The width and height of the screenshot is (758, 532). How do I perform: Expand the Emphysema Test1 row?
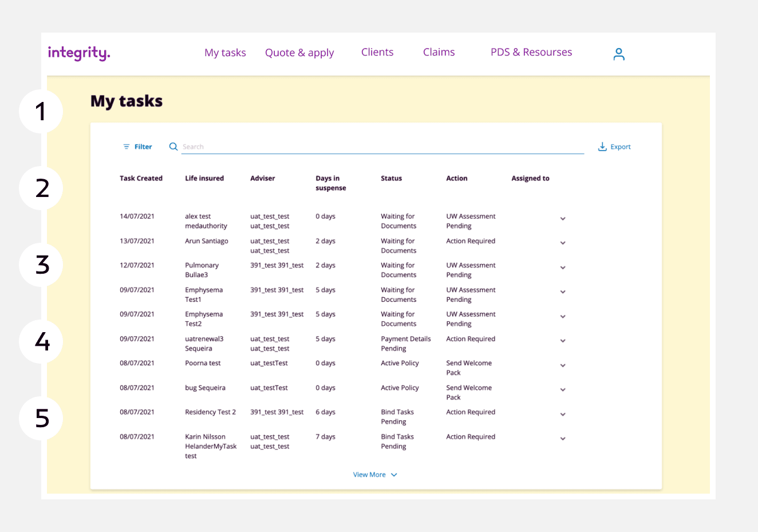[x=563, y=292]
